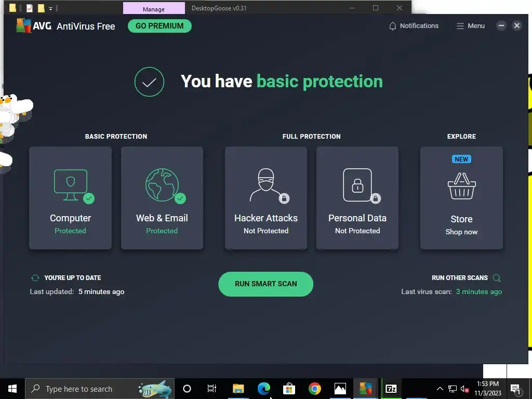Start the RUN SMART SCAN button
Screen dimensions: 532x399
click(265, 284)
